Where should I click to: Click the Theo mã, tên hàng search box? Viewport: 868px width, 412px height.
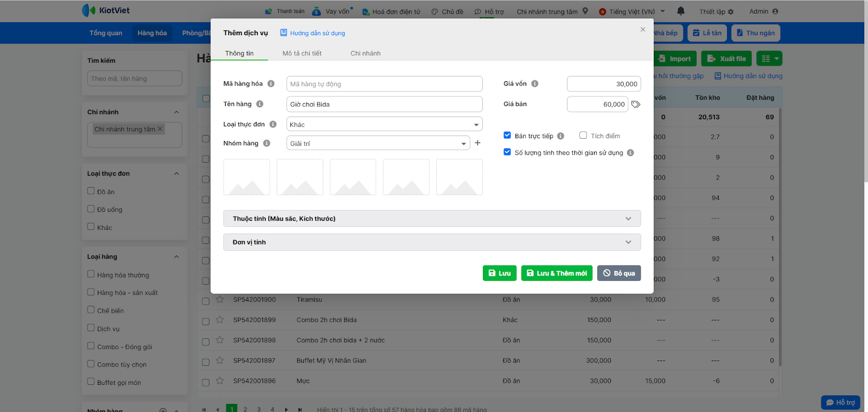[x=135, y=79]
